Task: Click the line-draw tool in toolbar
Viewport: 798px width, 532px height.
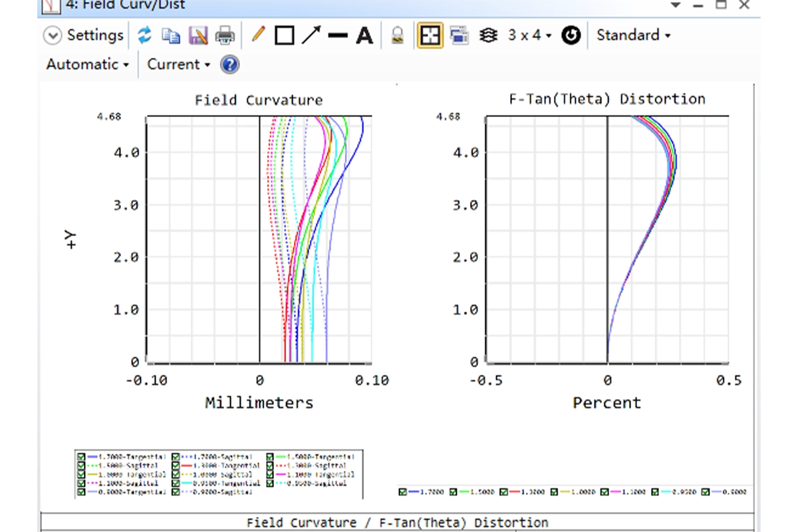Action: point(338,35)
